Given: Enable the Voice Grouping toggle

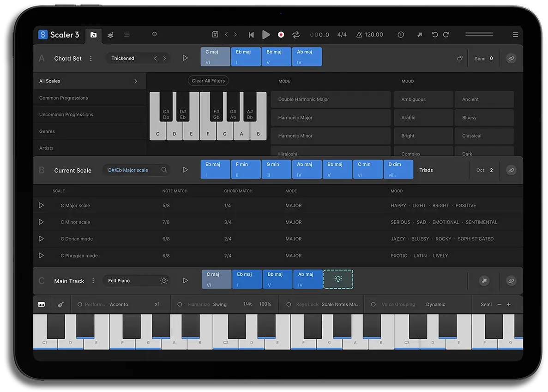Looking at the screenshot, I should pos(373,304).
